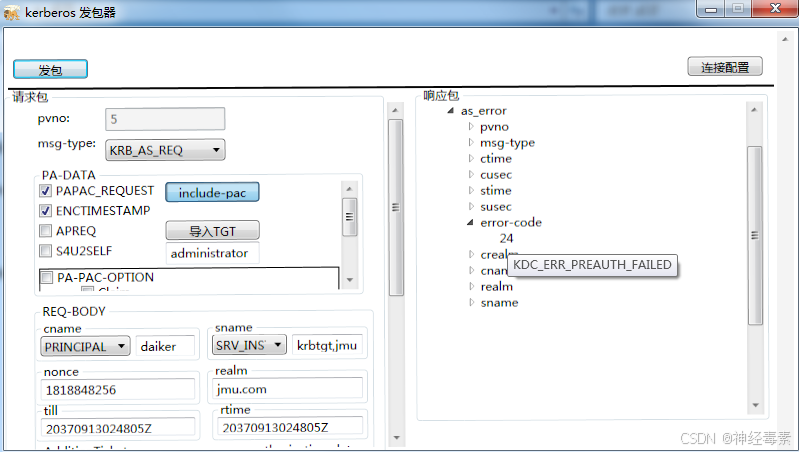Click response tree scroll up arrow
Viewport: 799px width, 452px height.
[754, 110]
